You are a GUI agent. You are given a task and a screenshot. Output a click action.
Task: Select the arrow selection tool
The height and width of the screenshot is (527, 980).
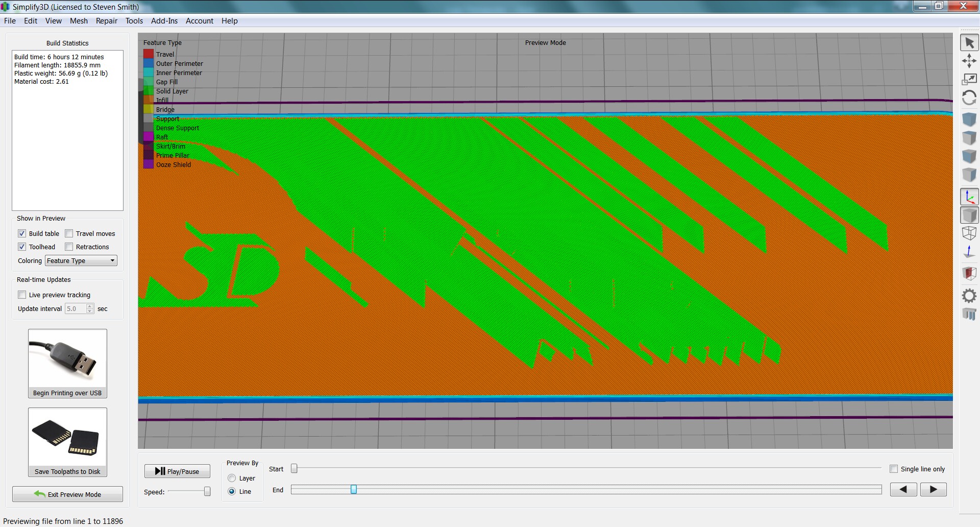pos(969,43)
